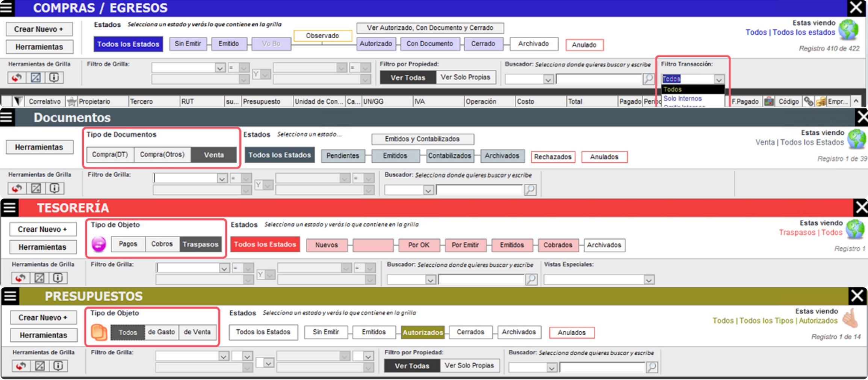868x380 pixels.
Task: Select Contabilizados state in Documentos
Action: [x=450, y=156]
